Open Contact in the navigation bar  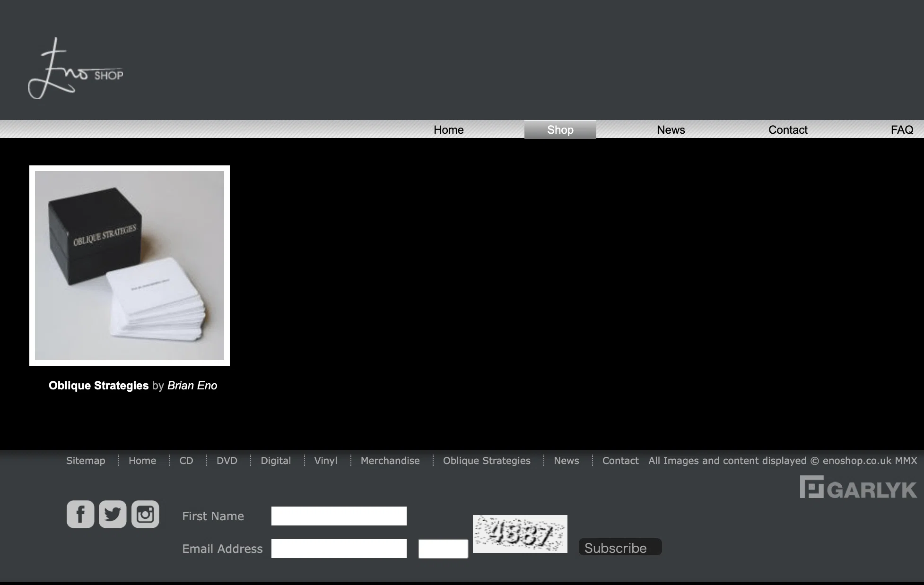tap(788, 129)
